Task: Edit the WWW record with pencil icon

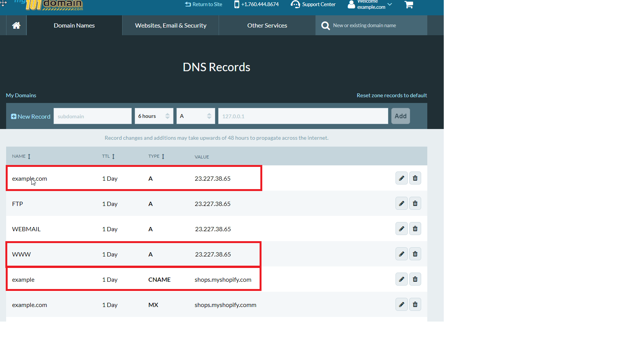Action: pos(401,254)
